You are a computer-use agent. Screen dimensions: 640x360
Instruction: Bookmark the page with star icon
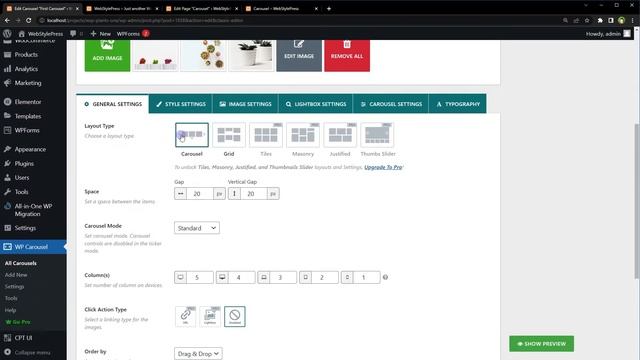coord(587,20)
